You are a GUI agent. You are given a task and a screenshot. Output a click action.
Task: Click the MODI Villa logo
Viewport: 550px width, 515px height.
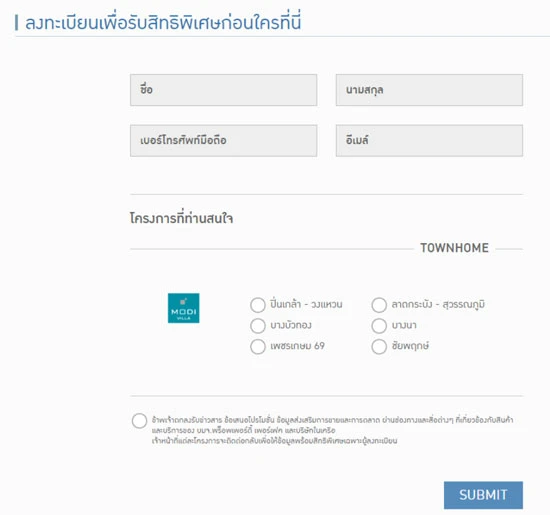pyautogui.click(x=183, y=308)
